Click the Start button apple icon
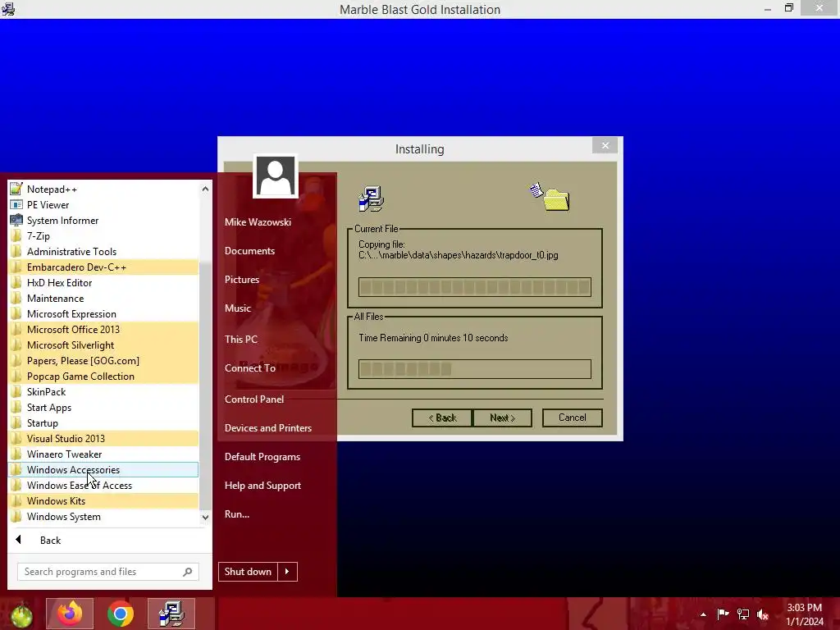 tap(21, 614)
